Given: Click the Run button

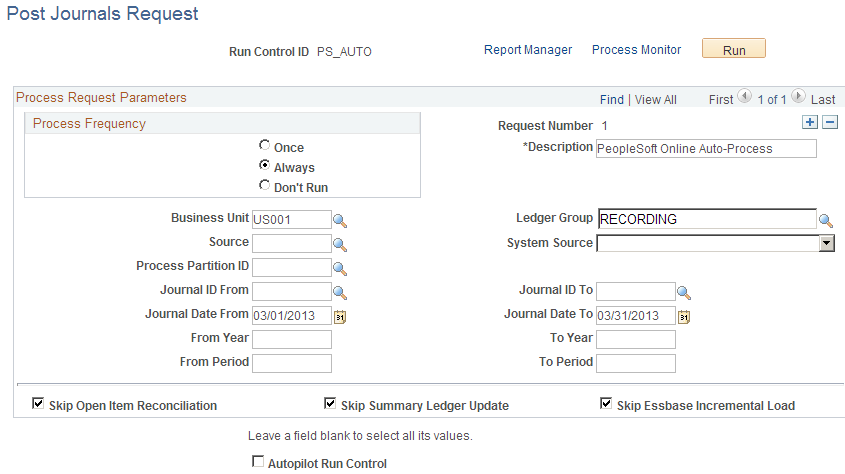Looking at the screenshot, I should click(x=733, y=48).
